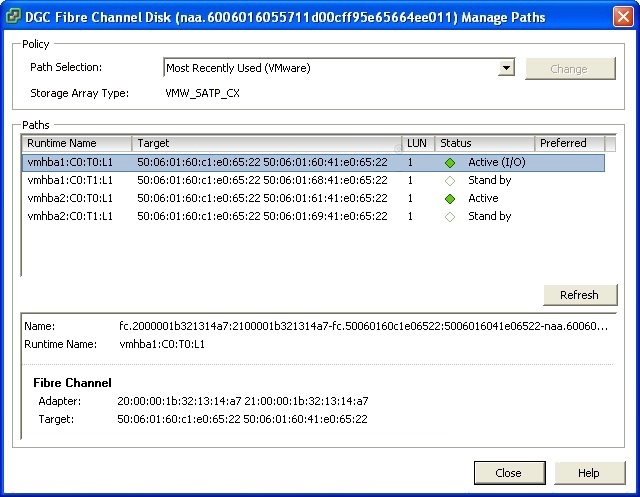Refresh the paths list

point(580,295)
